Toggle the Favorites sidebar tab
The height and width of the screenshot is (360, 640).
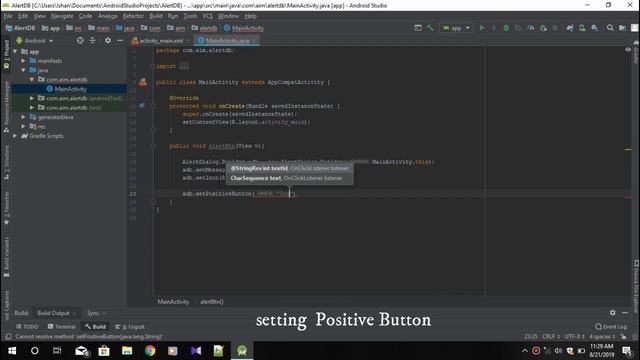tap(6, 208)
